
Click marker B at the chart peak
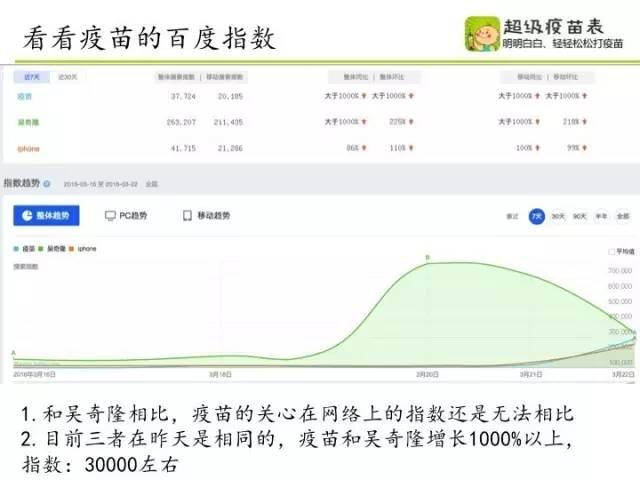(x=427, y=257)
